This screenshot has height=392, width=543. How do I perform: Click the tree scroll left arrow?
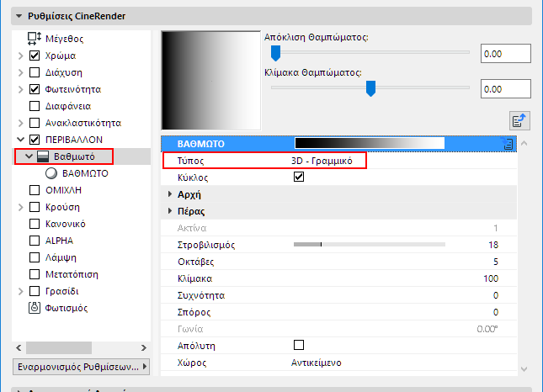pyautogui.click(x=19, y=347)
